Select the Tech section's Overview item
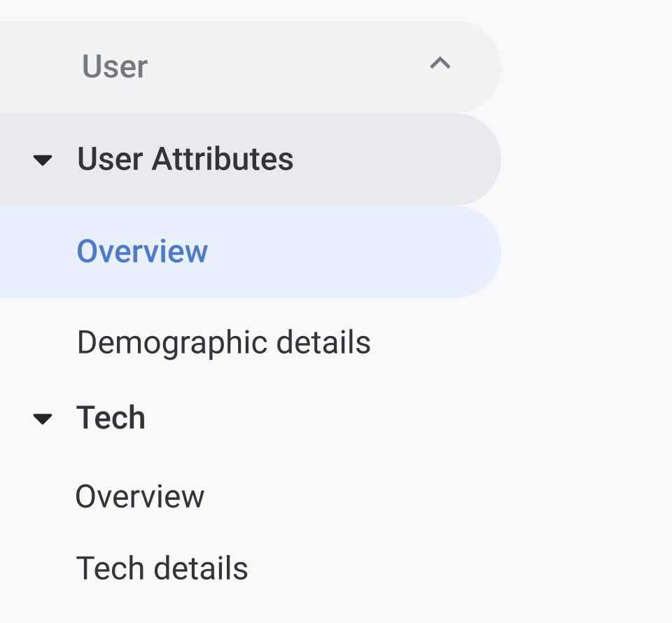This screenshot has height=623, width=672. 140,496
